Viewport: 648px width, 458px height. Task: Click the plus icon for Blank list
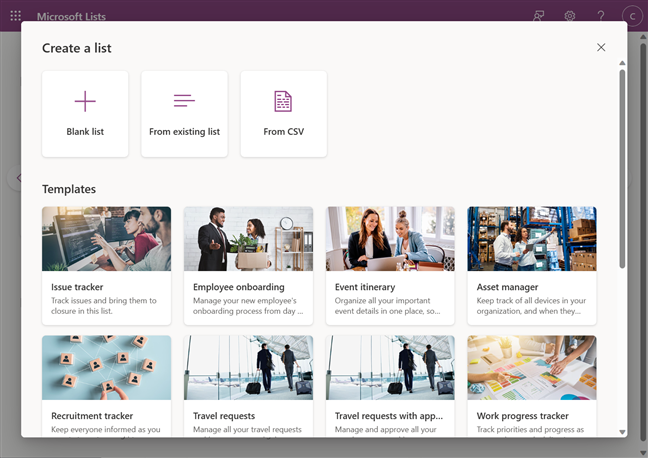(x=85, y=101)
